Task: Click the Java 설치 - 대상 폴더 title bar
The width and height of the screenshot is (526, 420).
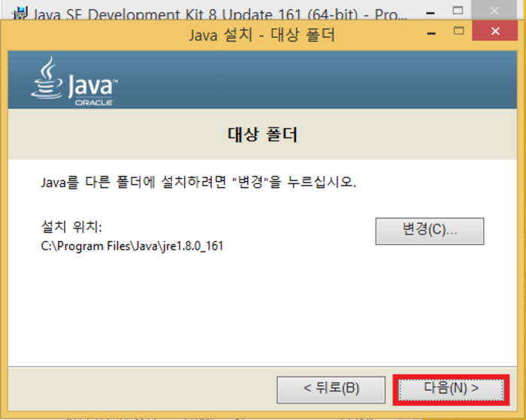Action: coord(262,35)
